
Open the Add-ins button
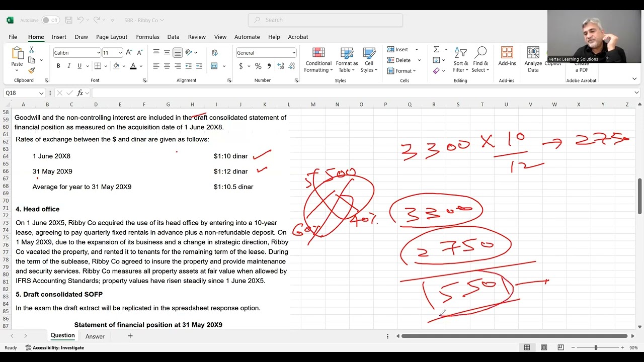507,56
